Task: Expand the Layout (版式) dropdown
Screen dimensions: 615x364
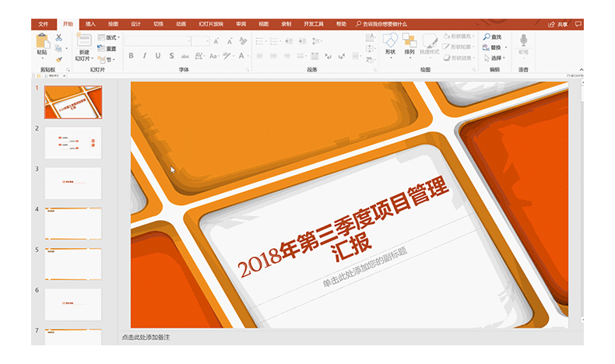Action: pos(108,37)
